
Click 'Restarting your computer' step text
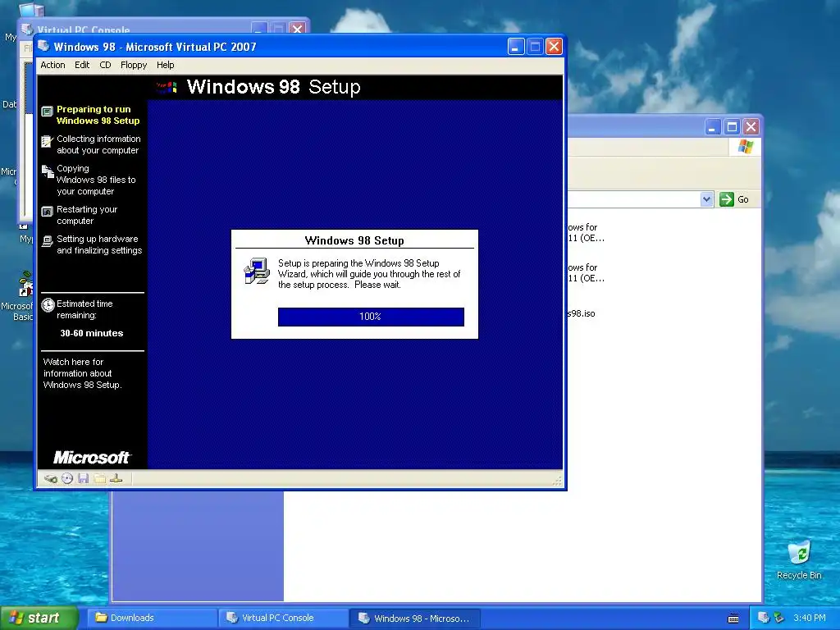point(87,216)
